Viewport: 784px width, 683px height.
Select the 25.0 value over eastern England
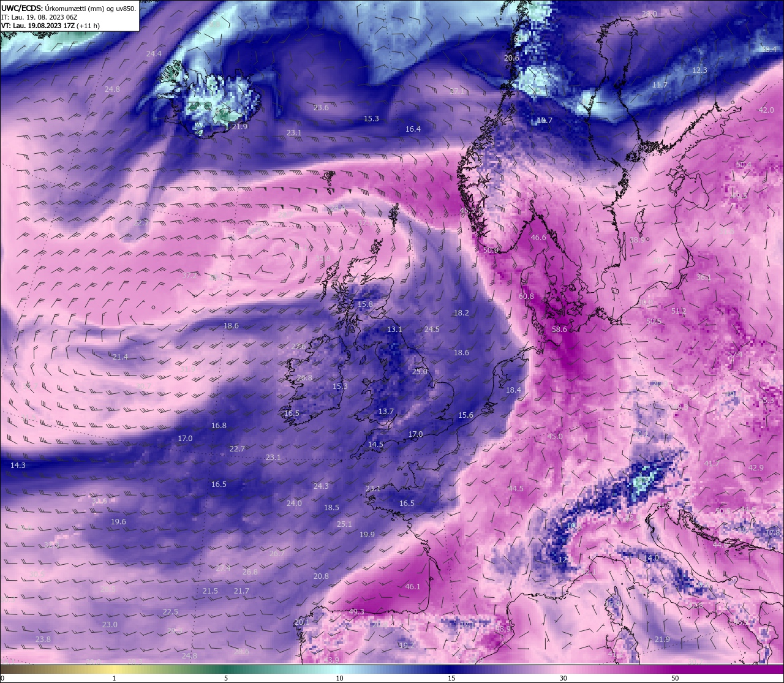[420, 372]
